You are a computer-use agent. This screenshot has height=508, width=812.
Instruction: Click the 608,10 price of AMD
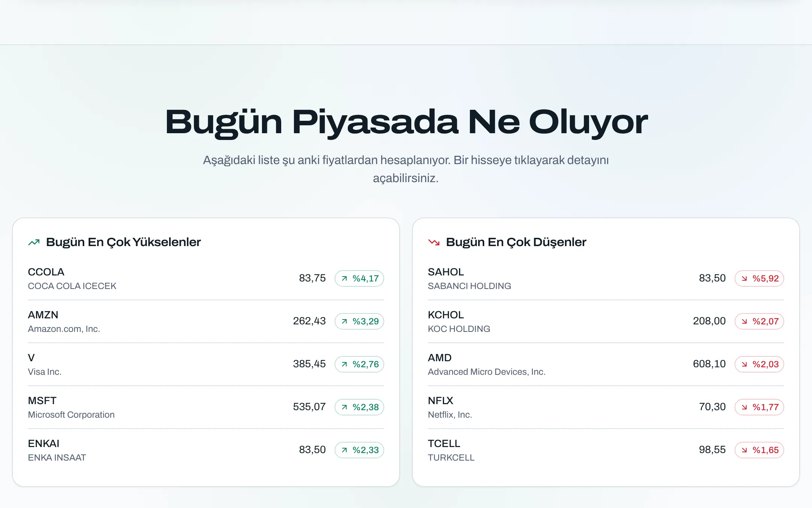[x=709, y=364]
